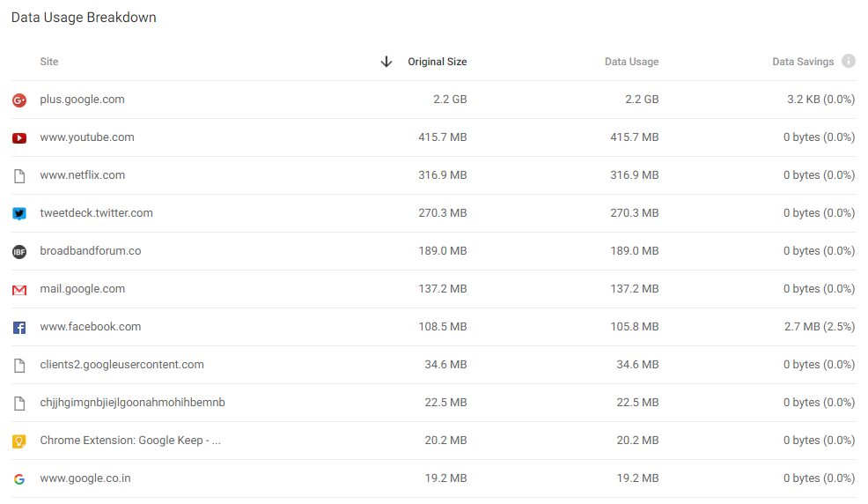Toggle sort arrow beside Original Size

click(386, 62)
